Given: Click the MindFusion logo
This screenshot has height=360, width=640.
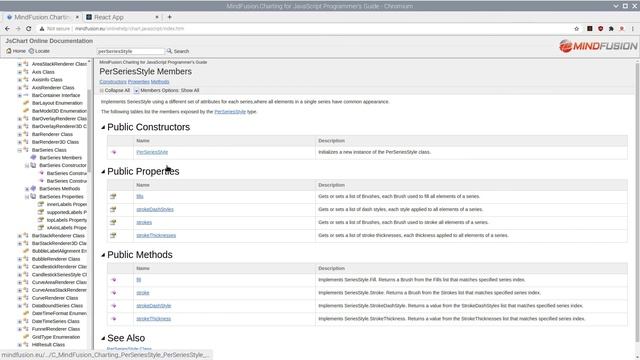Looking at the screenshot, I should click(x=598, y=46).
